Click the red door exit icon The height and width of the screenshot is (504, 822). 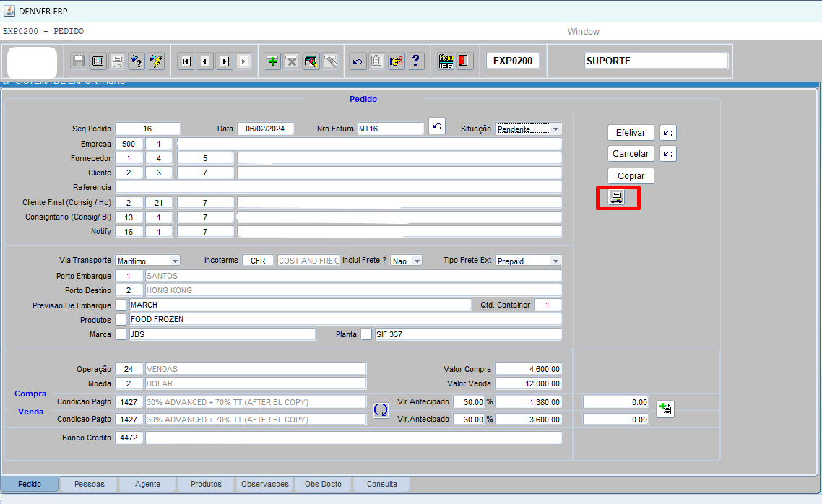464,61
